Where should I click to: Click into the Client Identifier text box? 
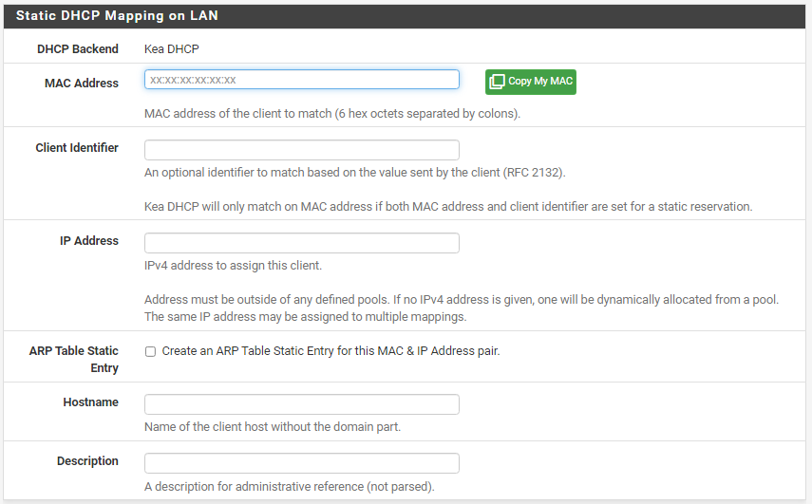pyautogui.click(x=301, y=150)
